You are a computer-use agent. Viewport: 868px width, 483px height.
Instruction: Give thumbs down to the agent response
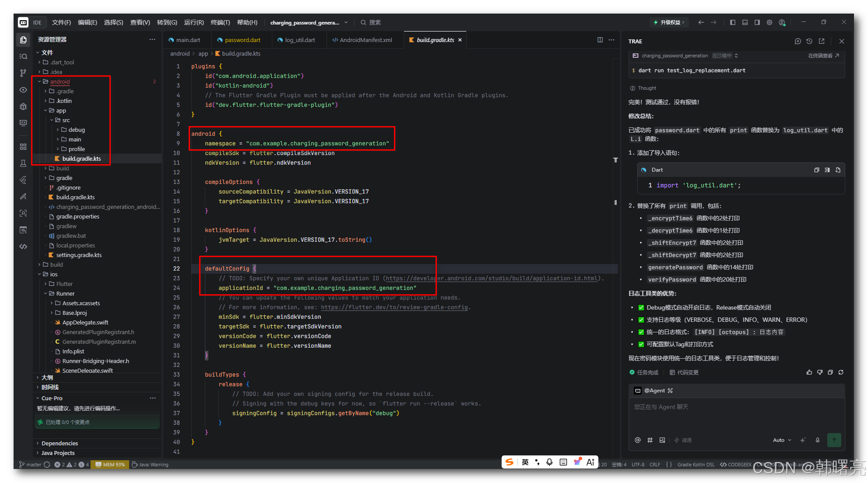tap(819, 372)
